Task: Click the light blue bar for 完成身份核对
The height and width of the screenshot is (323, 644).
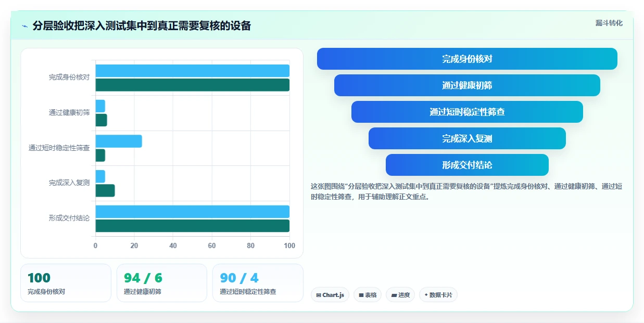Action: pyautogui.click(x=192, y=71)
